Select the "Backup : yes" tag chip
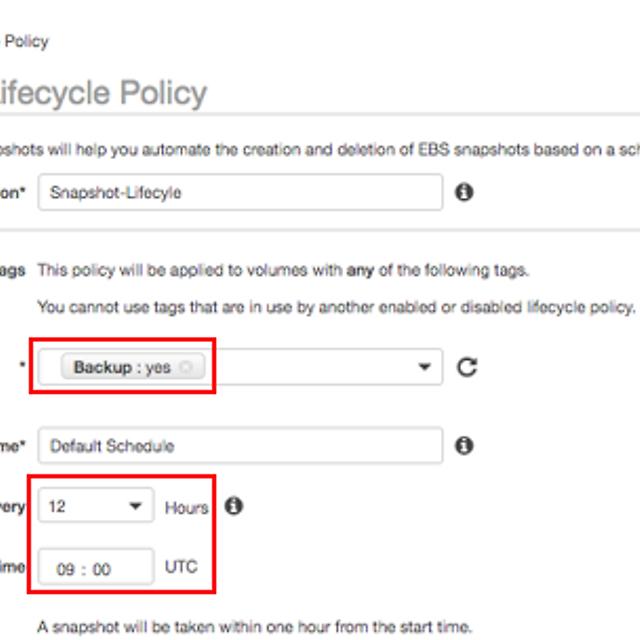The width and height of the screenshot is (640, 640). 120,367
